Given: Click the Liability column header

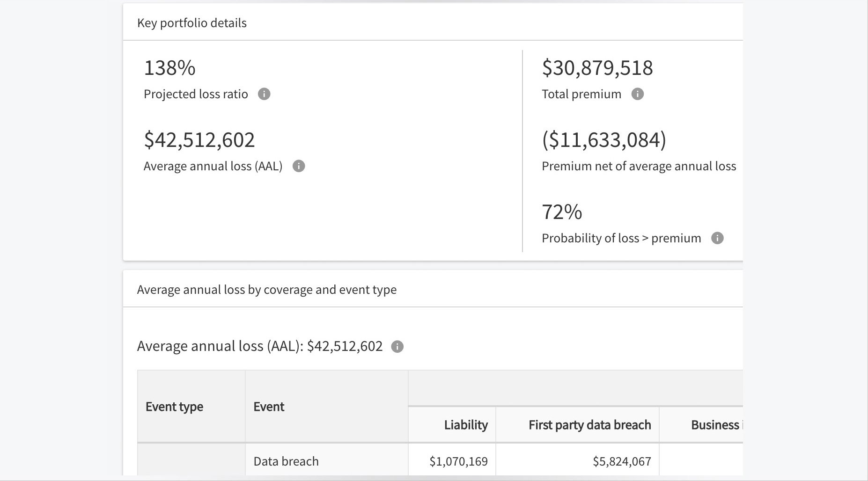Looking at the screenshot, I should pyautogui.click(x=465, y=425).
